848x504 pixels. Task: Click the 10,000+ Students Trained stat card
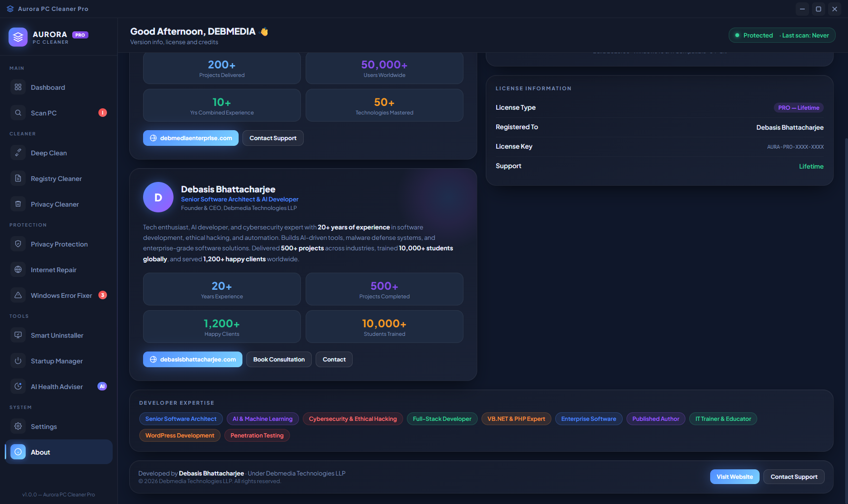point(384,326)
